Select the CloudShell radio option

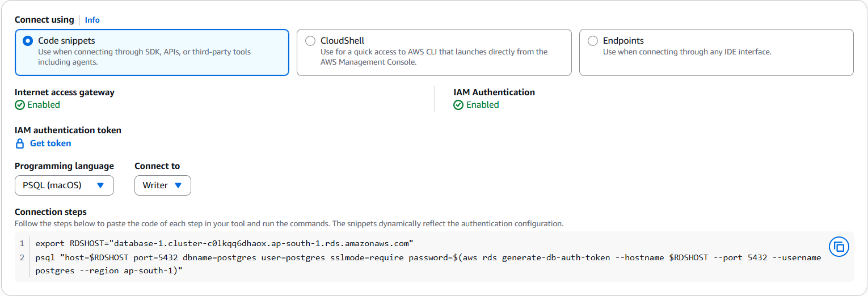(310, 41)
